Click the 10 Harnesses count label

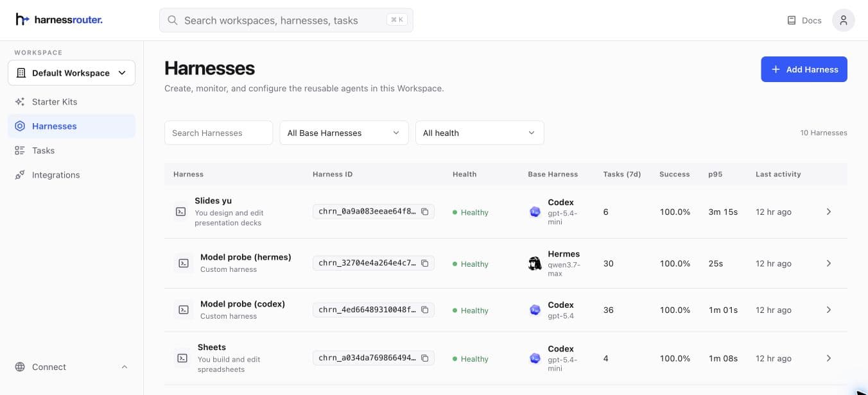coord(824,133)
